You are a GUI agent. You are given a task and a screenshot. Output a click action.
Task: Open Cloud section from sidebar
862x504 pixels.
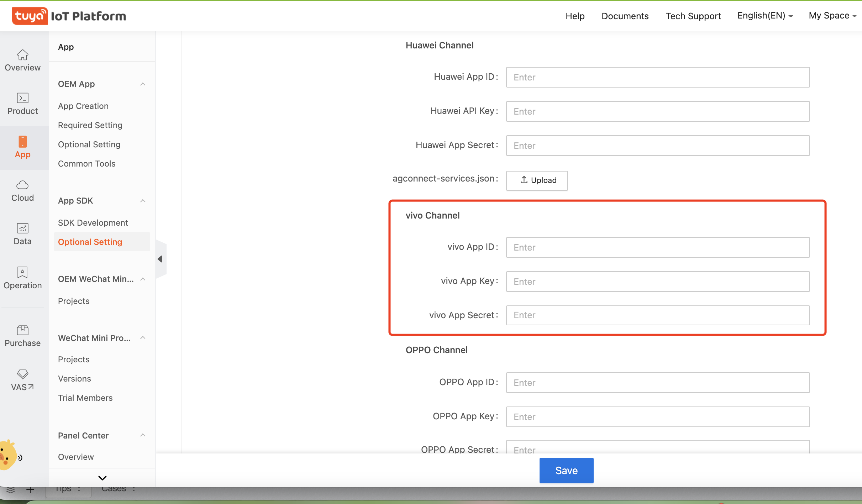click(22, 191)
